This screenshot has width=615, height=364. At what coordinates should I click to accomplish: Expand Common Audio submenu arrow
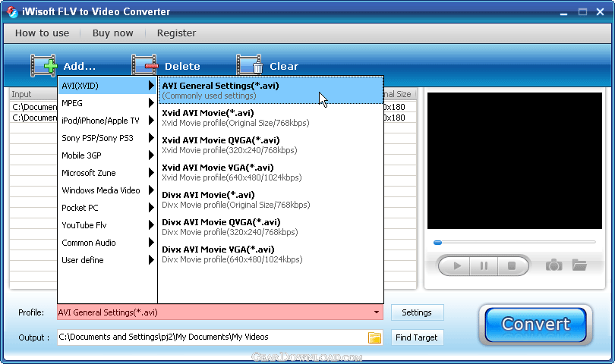(x=151, y=243)
